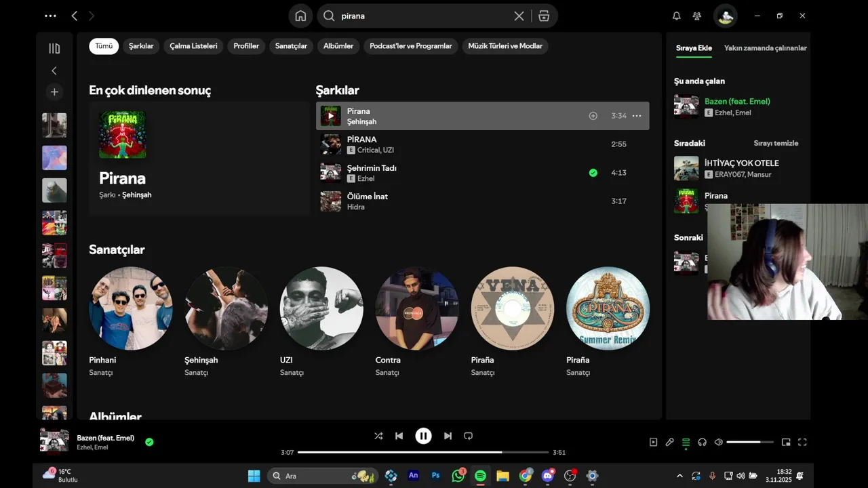Open the user profile avatar
The width and height of the screenshot is (868, 488).
point(726,16)
